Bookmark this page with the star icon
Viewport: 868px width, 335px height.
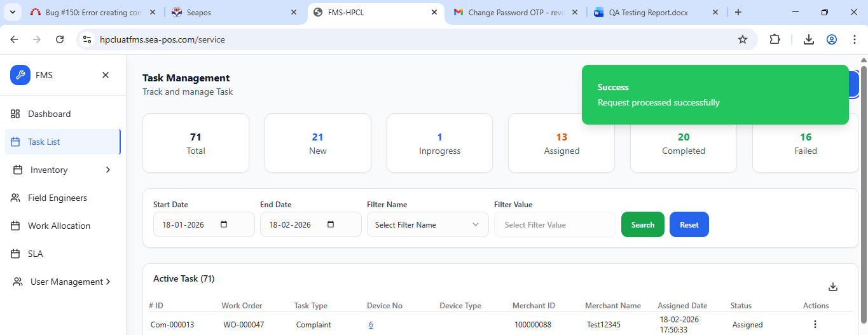[743, 39]
